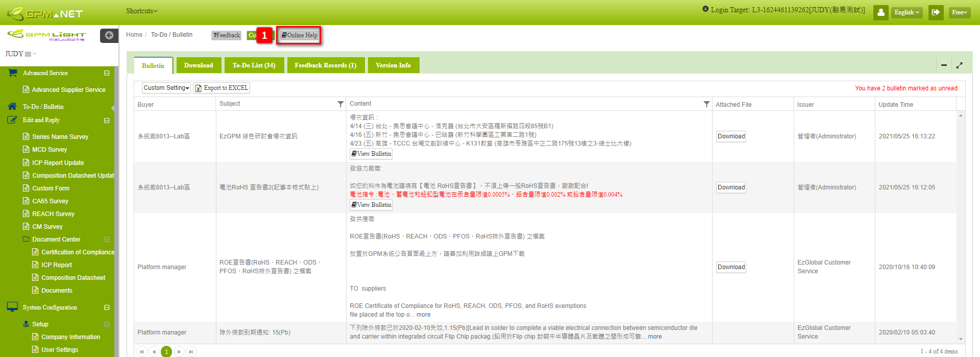This screenshot has width=980, height=357.
Task: Open Custom Setting dropdown
Action: tap(166, 88)
